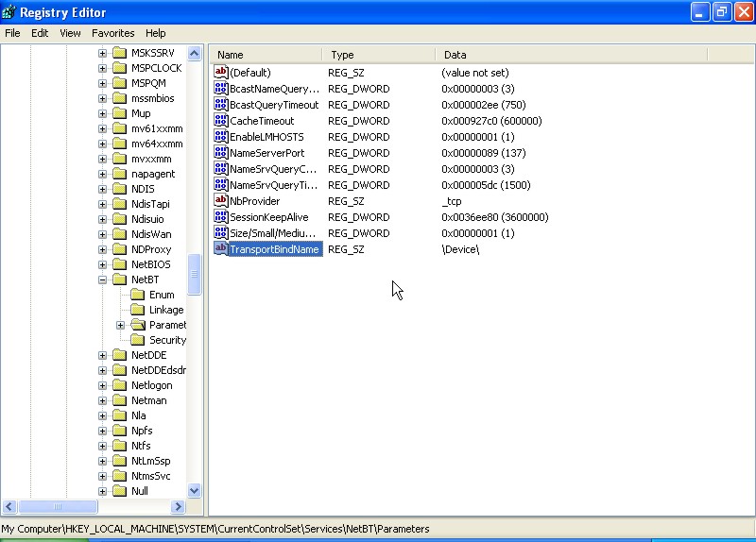756x542 pixels.
Task: Click the NameSrvQueryC... DWORD icon
Action: [221, 169]
